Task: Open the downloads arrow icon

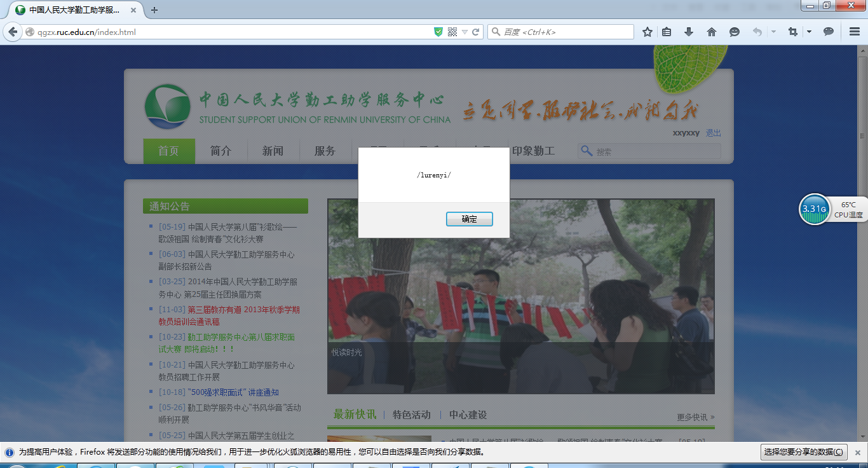Action: coord(689,32)
